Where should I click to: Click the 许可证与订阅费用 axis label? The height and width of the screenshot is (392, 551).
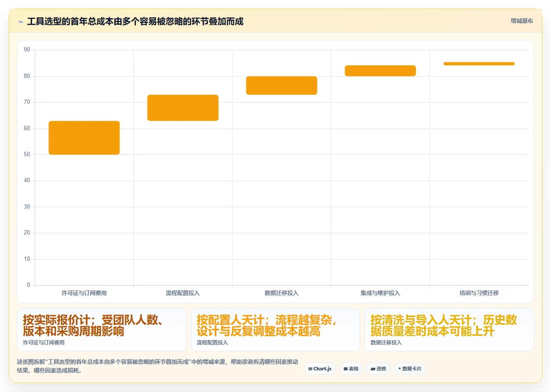pos(84,293)
